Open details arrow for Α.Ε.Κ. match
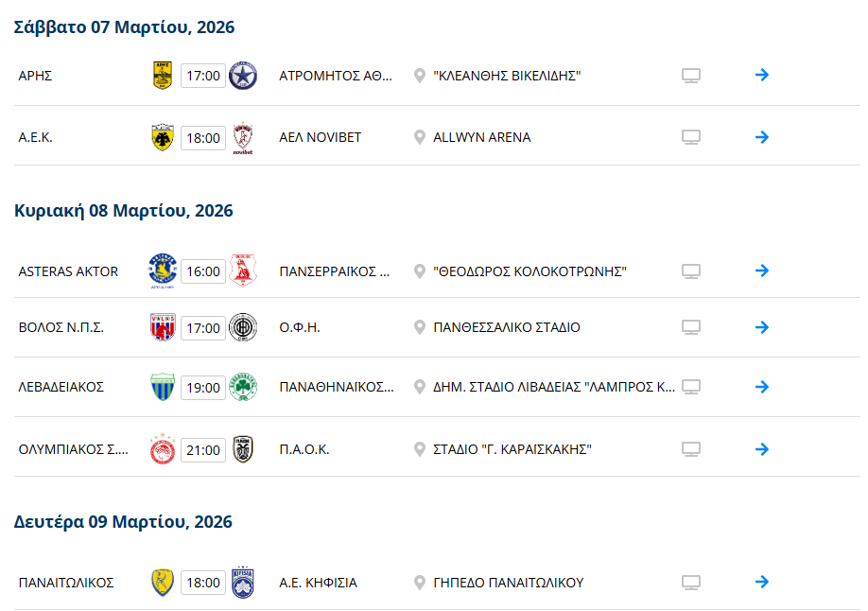This screenshot has height=611, width=868. [762, 137]
